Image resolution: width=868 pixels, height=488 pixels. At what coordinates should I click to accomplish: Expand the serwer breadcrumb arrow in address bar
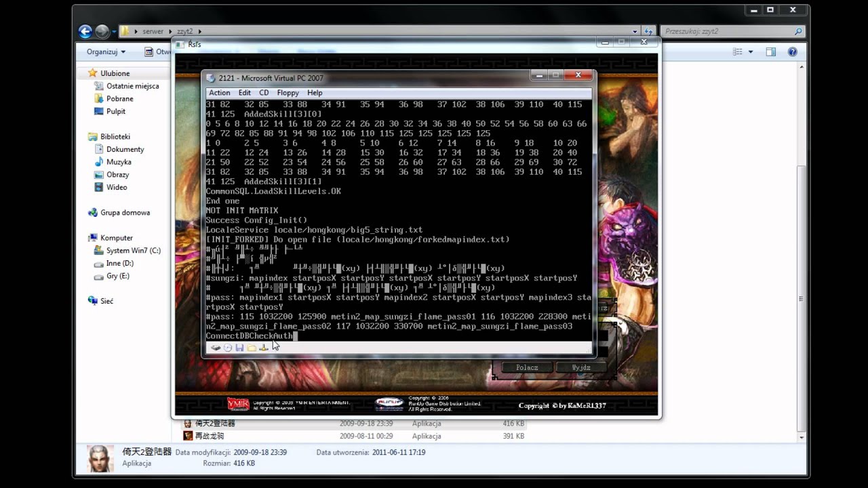pyautogui.click(x=170, y=31)
